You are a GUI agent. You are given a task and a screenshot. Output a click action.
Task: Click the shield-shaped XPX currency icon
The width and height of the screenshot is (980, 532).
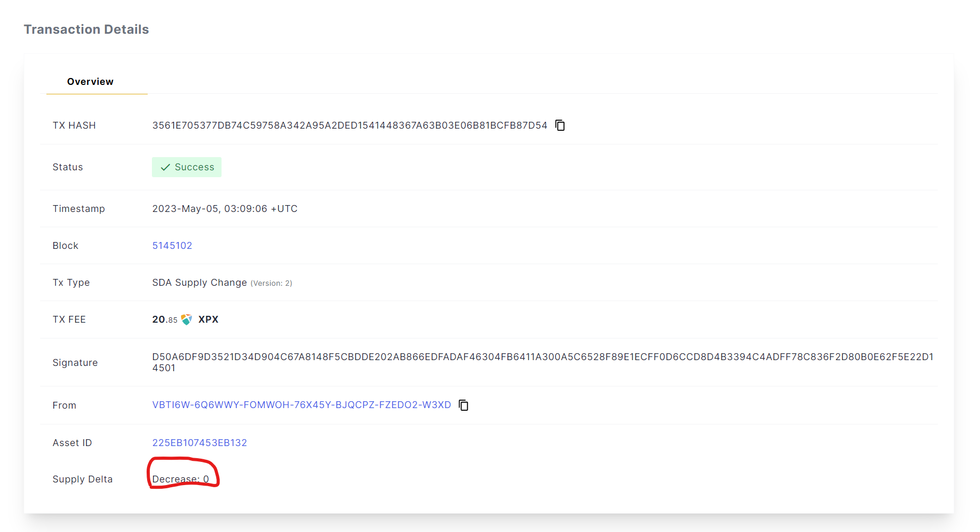coord(186,319)
